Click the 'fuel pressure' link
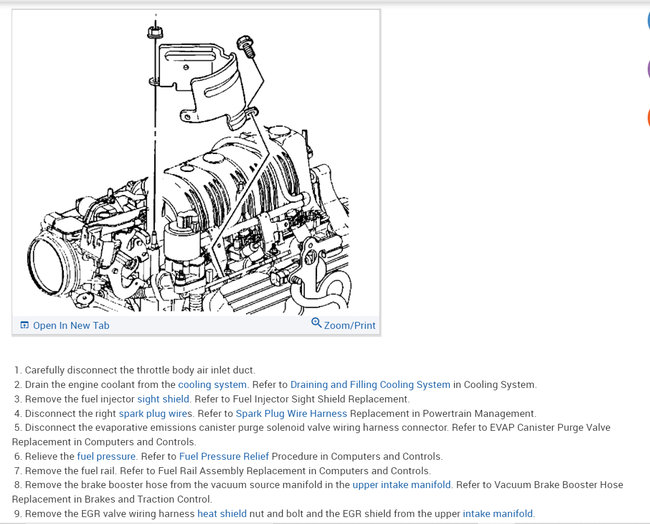 (x=106, y=456)
